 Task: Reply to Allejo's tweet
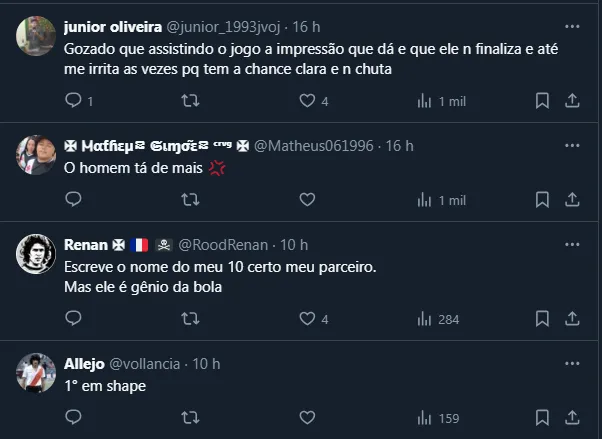point(72,418)
